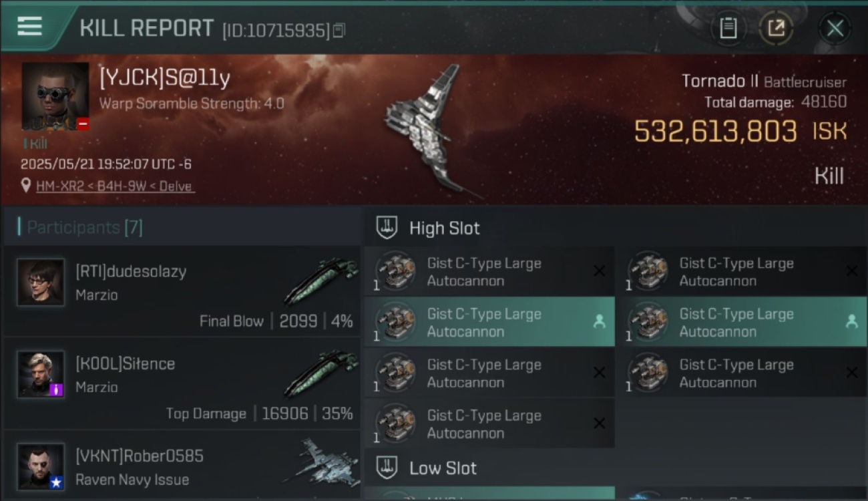
Task: Select the [KOOL]Sitence participant row
Action: pos(182,383)
